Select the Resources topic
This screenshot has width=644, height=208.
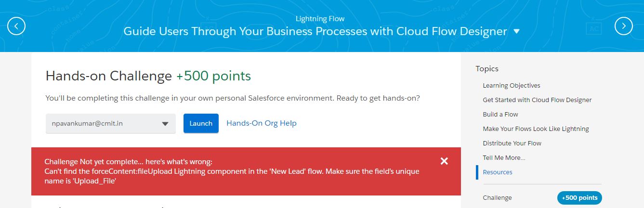click(x=498, y=172)
